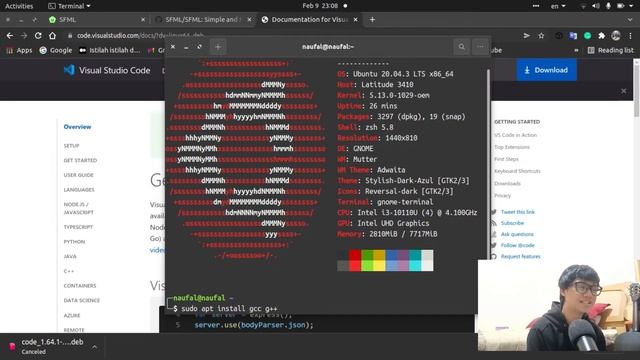Select Documentation for Visual Studio tab
Viewport: 640px width, 360px height.
coord(309,19)
